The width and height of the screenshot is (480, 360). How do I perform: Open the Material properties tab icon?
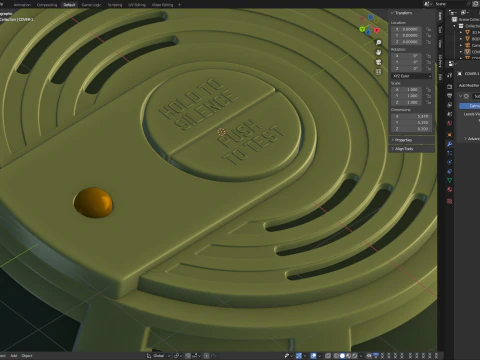[x=449, y=190]
